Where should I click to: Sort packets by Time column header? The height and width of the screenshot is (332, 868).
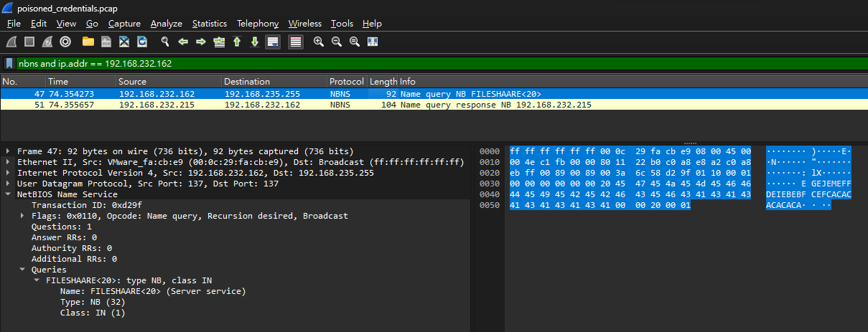pyautogui.click(x=81, y=82)
